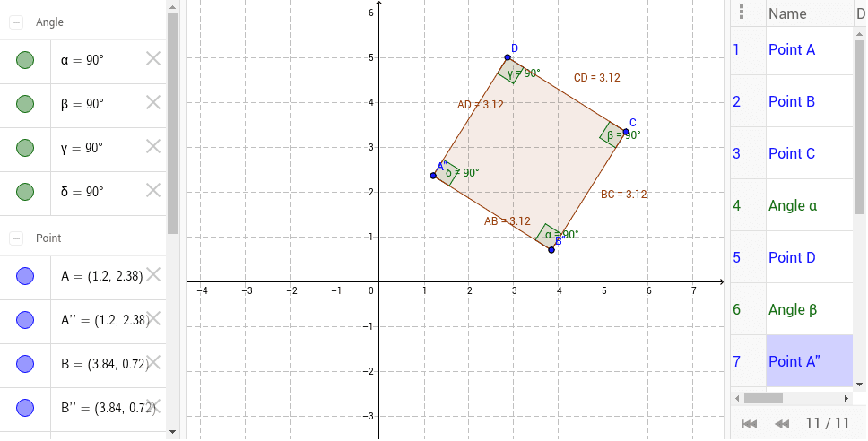Toggle visibility circle for point B
The height and width of the screenshot is (441, 868).
coord(25,364)
